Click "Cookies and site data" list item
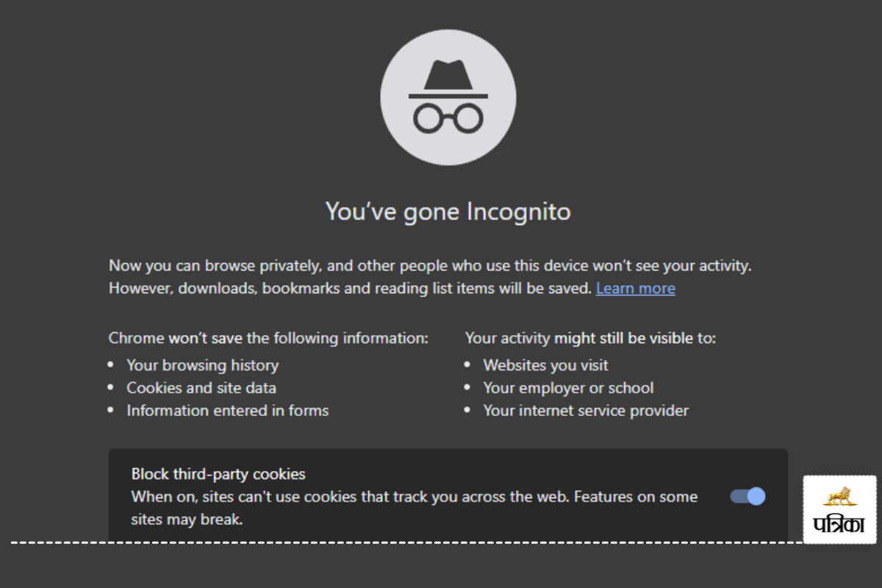Viewport: 882px width, 588px height. (201, 387)
